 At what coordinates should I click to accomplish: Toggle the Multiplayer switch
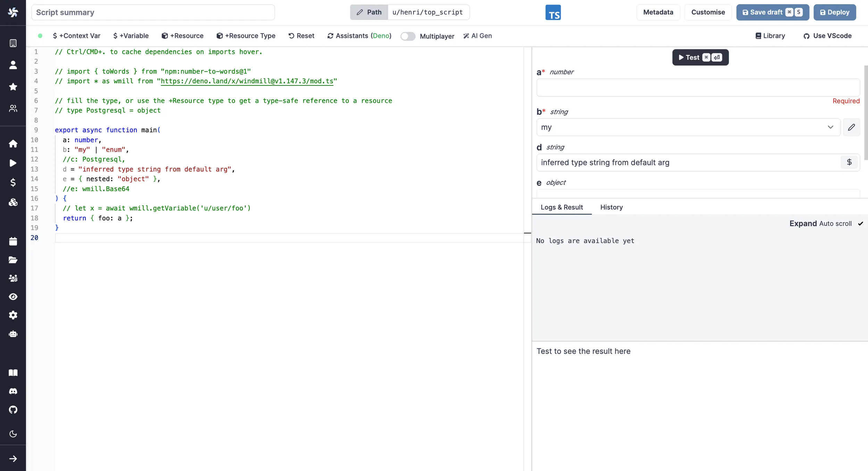coord(408,36)
